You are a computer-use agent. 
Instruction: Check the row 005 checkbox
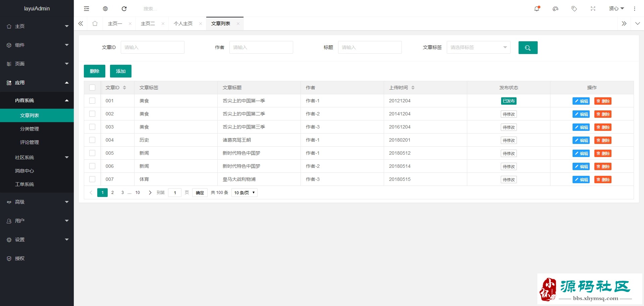pos(92,153)
